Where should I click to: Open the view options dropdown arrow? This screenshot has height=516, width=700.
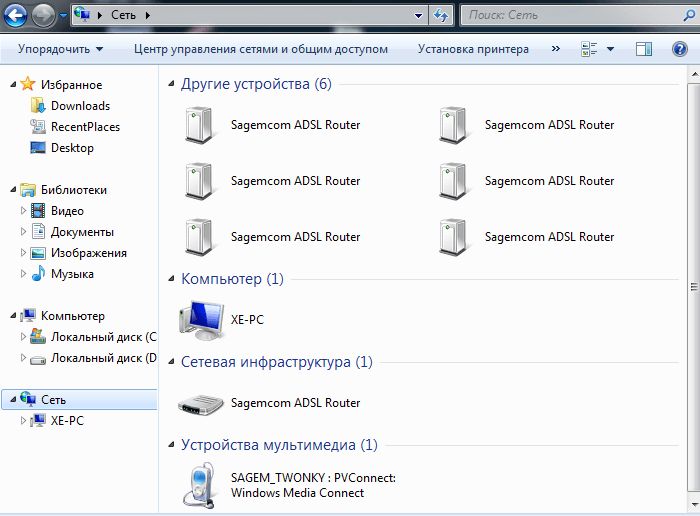(611, 49)
